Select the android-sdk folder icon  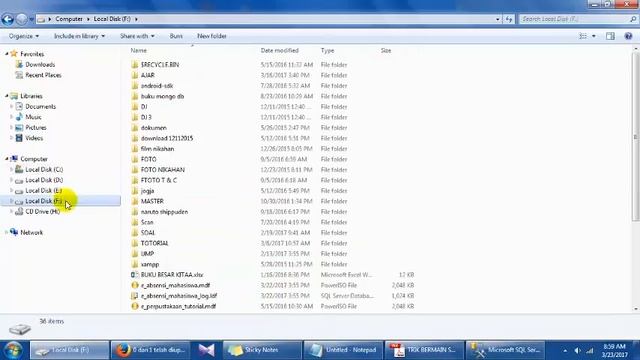pos(135,86)
